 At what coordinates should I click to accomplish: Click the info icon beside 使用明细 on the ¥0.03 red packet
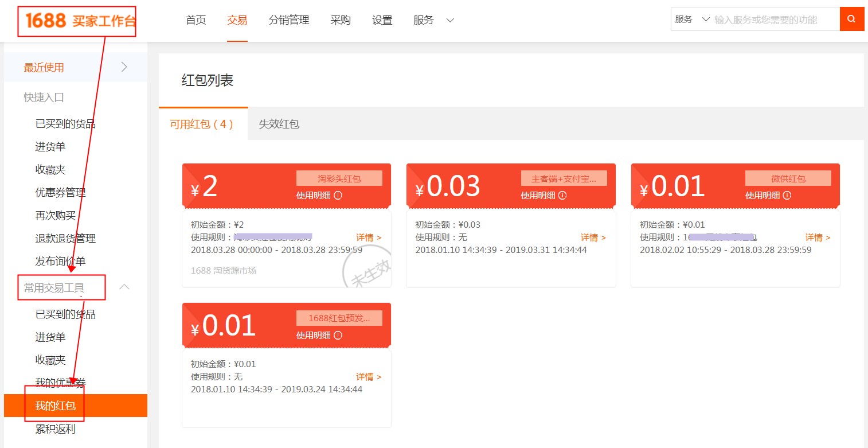tap(562, 195)
